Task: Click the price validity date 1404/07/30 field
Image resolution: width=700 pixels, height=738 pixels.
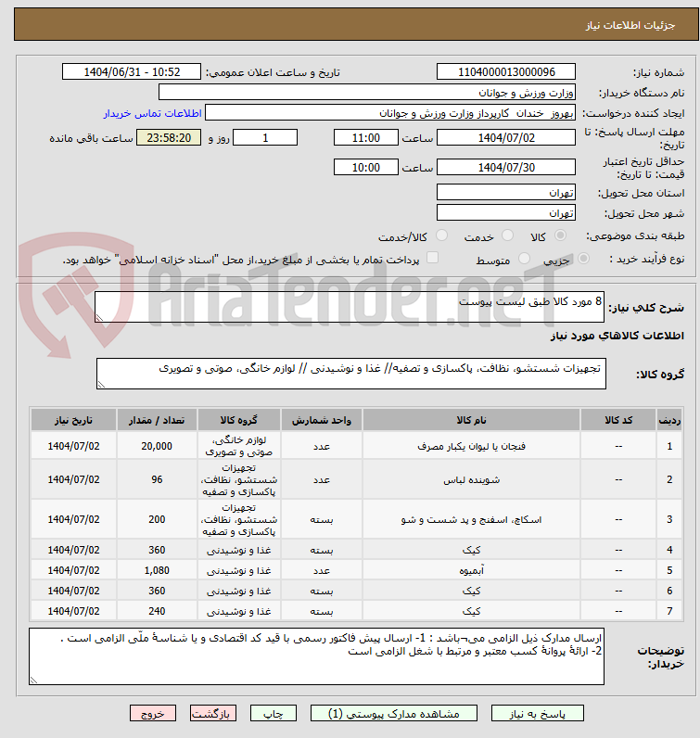Action: (506, 167)
